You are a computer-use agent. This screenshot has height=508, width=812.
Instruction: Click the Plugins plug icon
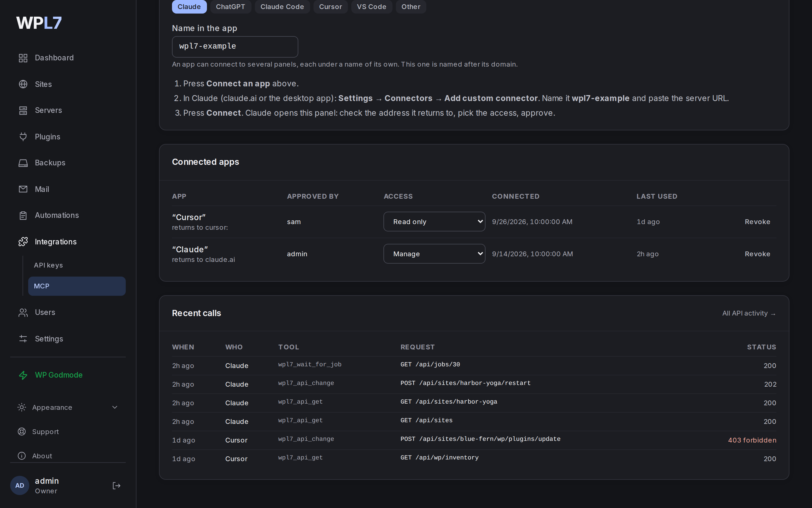[x=23, y=137]
